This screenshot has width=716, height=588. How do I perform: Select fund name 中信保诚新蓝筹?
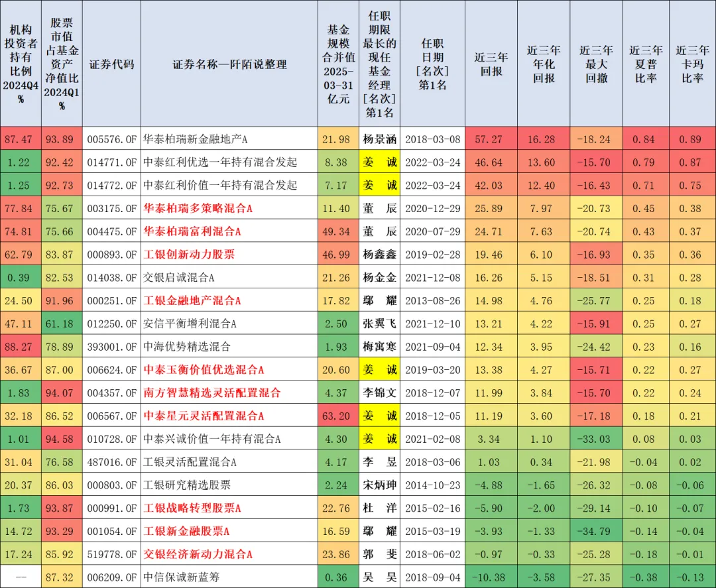[181, 577]
